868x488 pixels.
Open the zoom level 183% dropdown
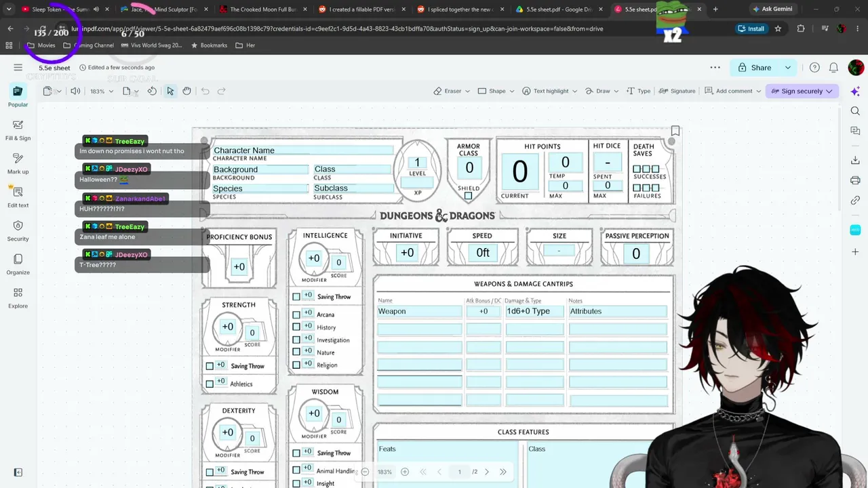pyautogui.click(x=101, y=91)
